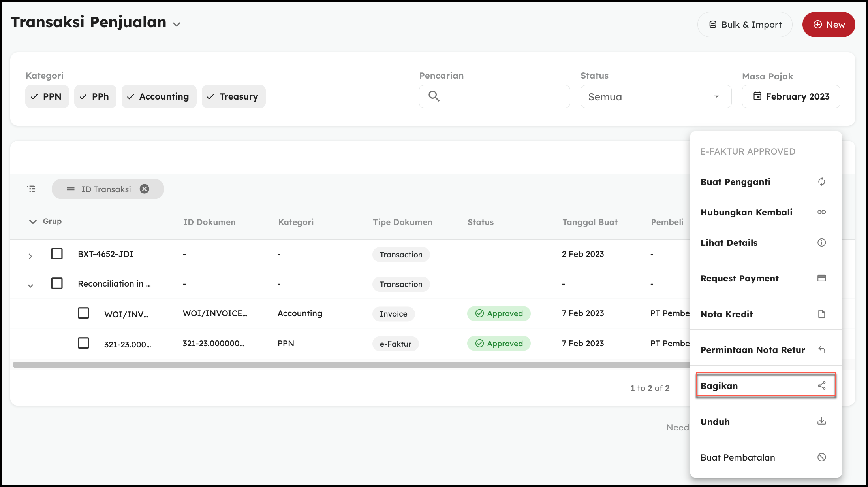This screenshot has height=487, width=868.
Task: Click the download icon beside Unduh
Action: [821, 421]
